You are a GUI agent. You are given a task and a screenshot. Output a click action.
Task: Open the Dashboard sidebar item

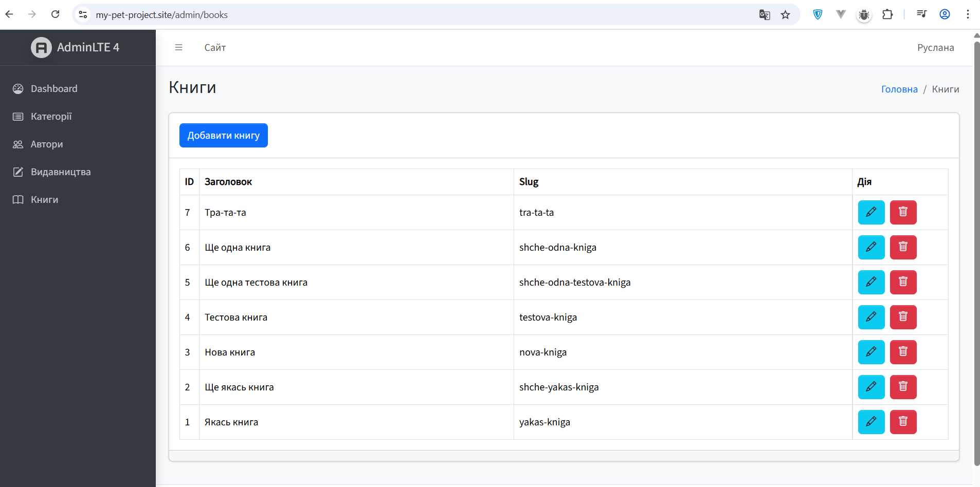(x=54, y=88)
